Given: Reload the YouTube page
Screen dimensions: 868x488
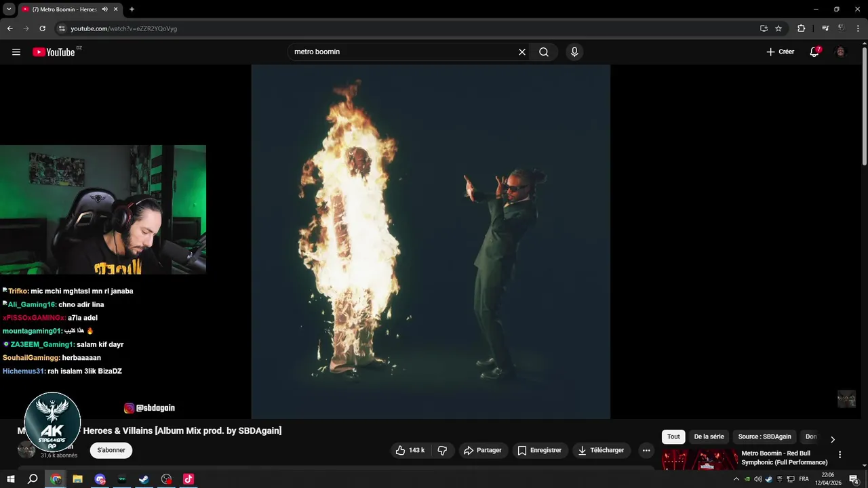Looking at the screenshot, I should (42, 28).
